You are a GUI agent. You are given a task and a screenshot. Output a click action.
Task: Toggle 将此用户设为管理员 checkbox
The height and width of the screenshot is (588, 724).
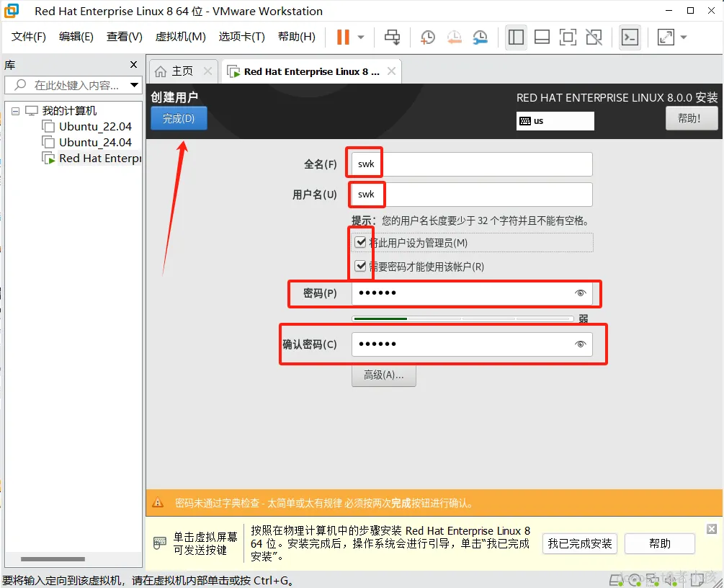coord(360,243)
